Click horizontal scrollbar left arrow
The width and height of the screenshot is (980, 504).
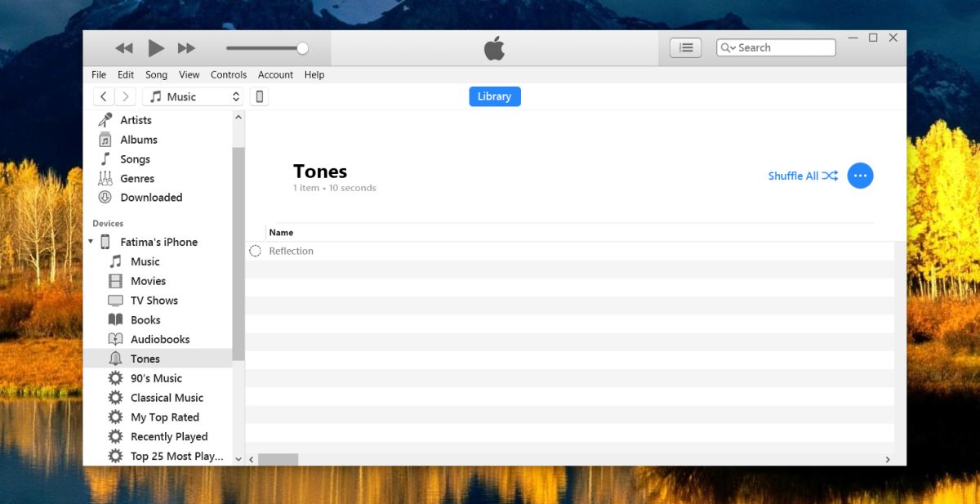pos(252,460)
